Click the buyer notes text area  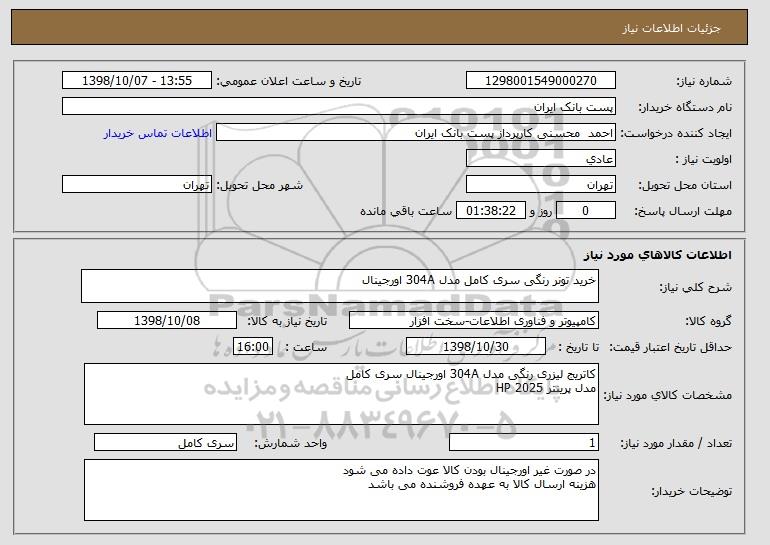click(341, 490)
